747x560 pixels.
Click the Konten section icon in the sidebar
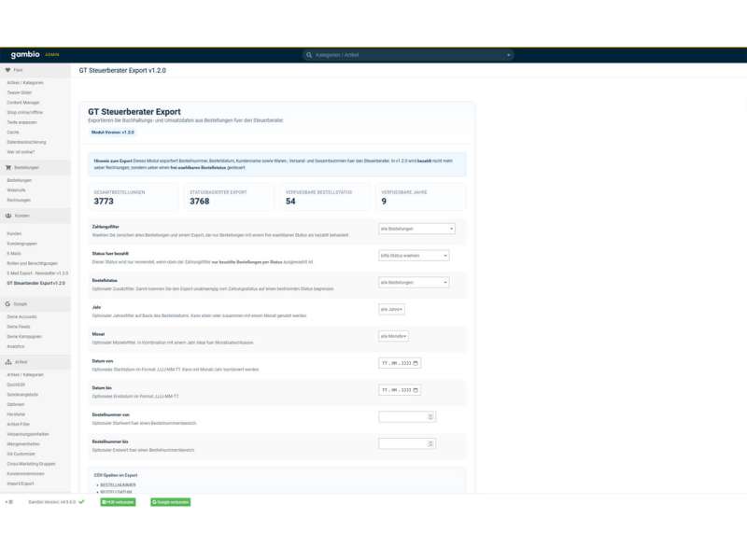click(8, 215)
